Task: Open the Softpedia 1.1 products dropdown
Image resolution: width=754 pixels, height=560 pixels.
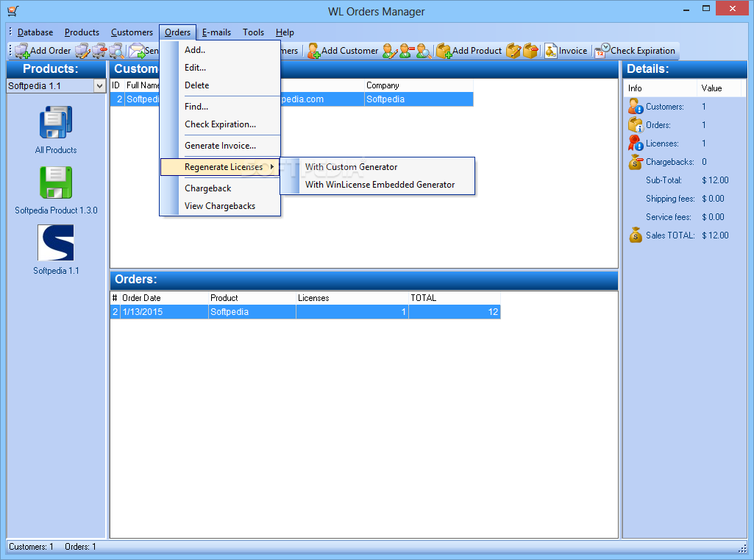Action: coord(99,86)
